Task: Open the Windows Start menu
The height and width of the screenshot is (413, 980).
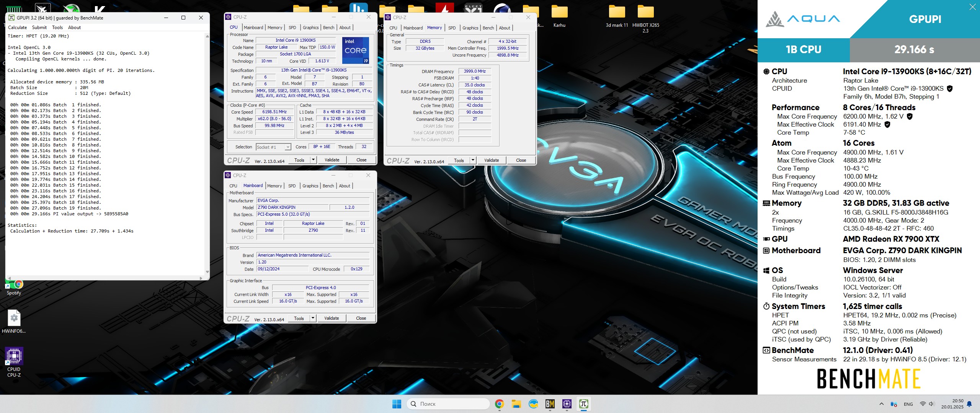Action: 397,404
